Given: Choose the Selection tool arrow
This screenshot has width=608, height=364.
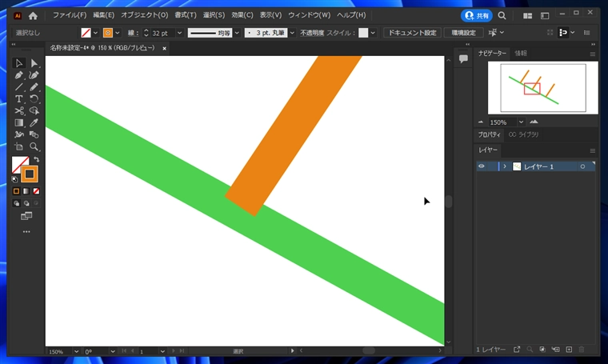Looking at the screenshot, I should (18, 62).
